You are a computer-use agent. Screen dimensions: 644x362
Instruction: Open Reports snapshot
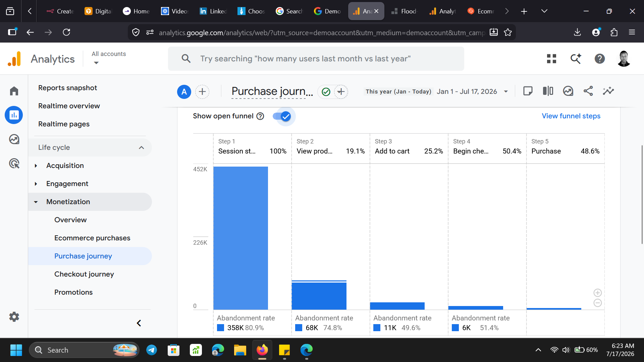tap(67, 88)
